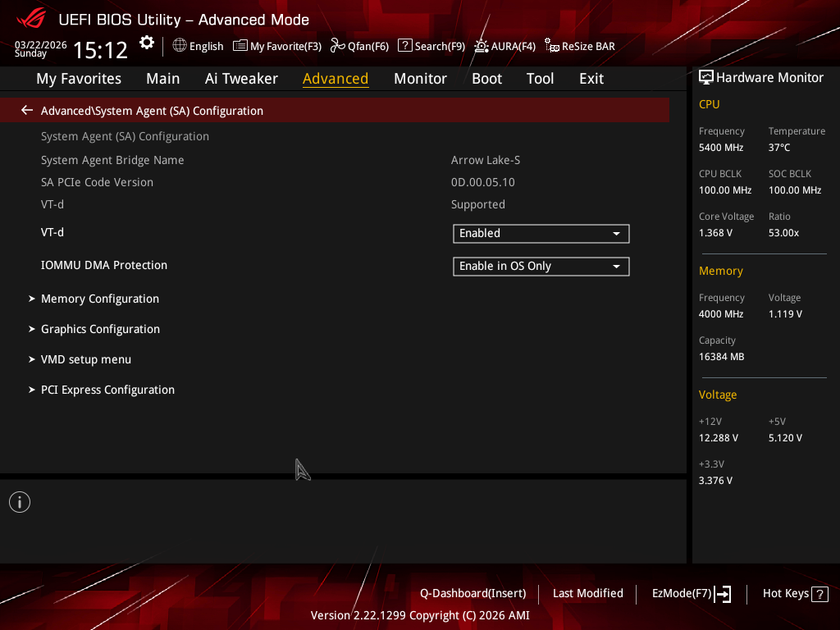Click the globe language icon
The height and width of the screenshot is (630, 840).
point(180,46)
